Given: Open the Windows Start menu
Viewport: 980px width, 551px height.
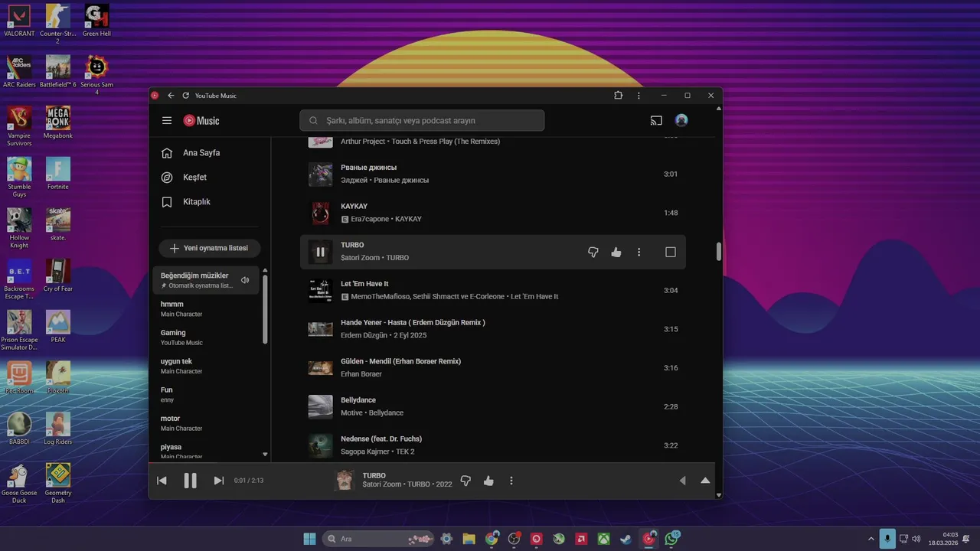Looking at the screenshot, I should (x=309, y=539).
